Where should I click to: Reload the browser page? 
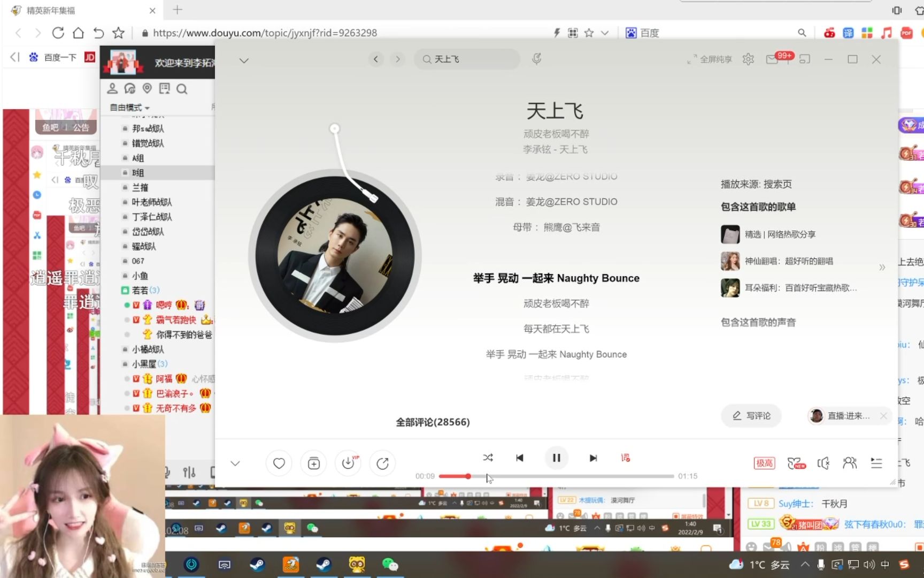(x=58, y=33)
